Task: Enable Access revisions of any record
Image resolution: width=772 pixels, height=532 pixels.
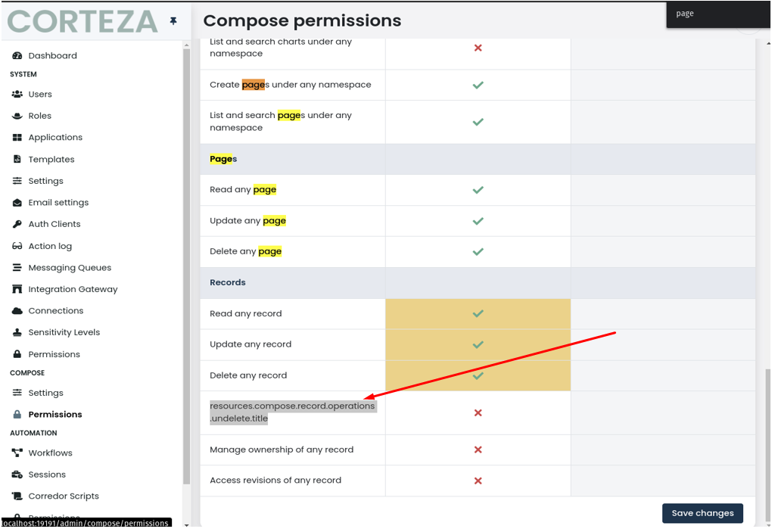Action: (478, 480)
